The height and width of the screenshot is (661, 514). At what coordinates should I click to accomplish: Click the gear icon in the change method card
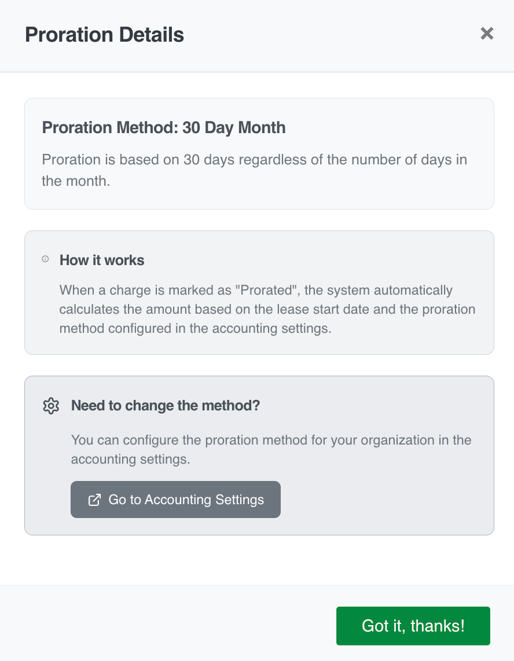pos(51,406)
